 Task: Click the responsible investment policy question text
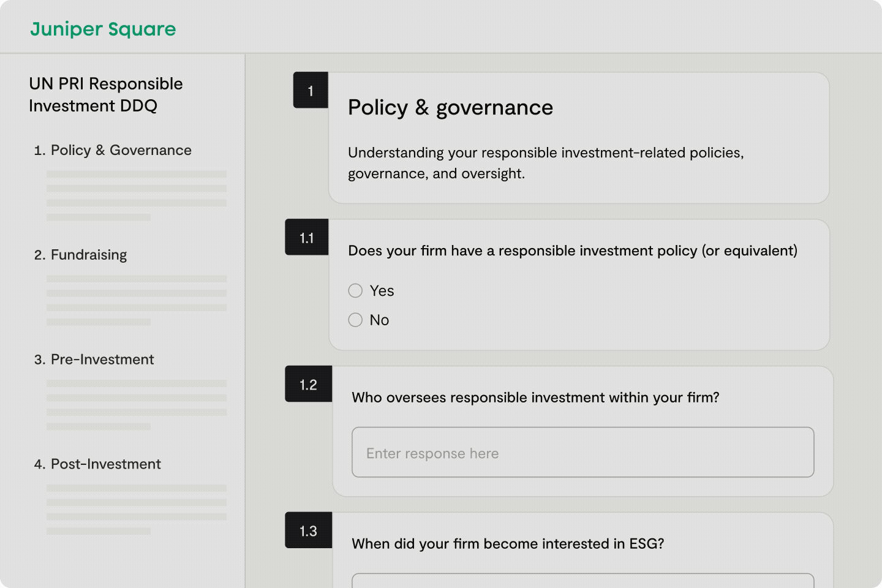(573, 251)
